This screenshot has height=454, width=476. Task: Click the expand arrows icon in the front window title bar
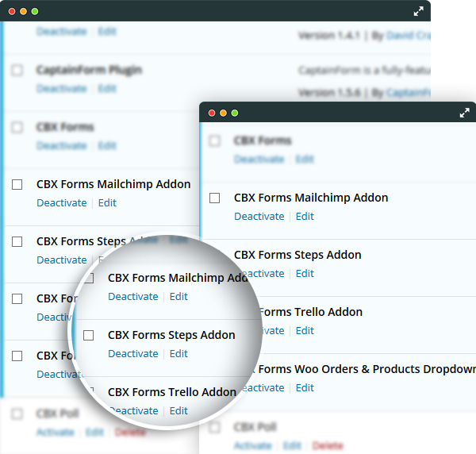[x=464, y=113]
